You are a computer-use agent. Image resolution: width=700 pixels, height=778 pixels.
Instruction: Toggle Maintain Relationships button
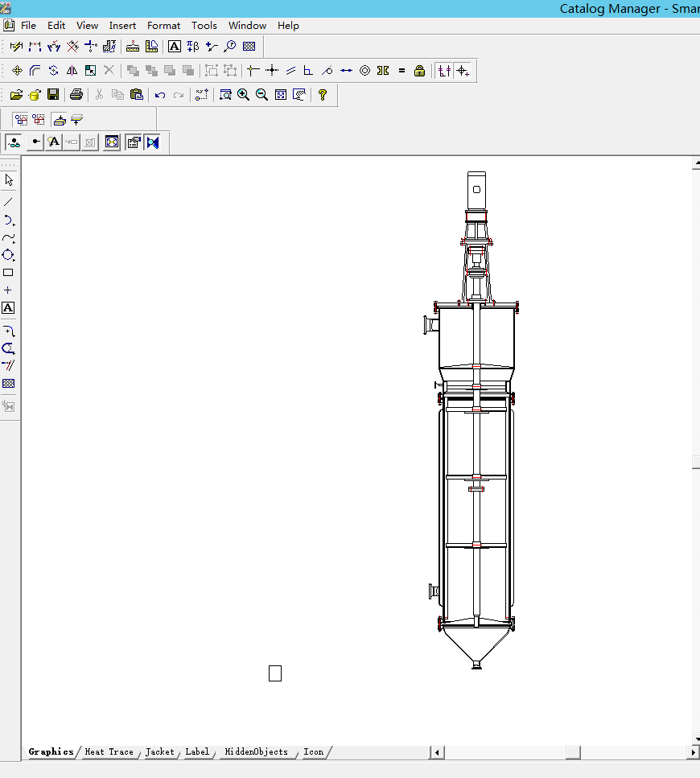point(444,71)
